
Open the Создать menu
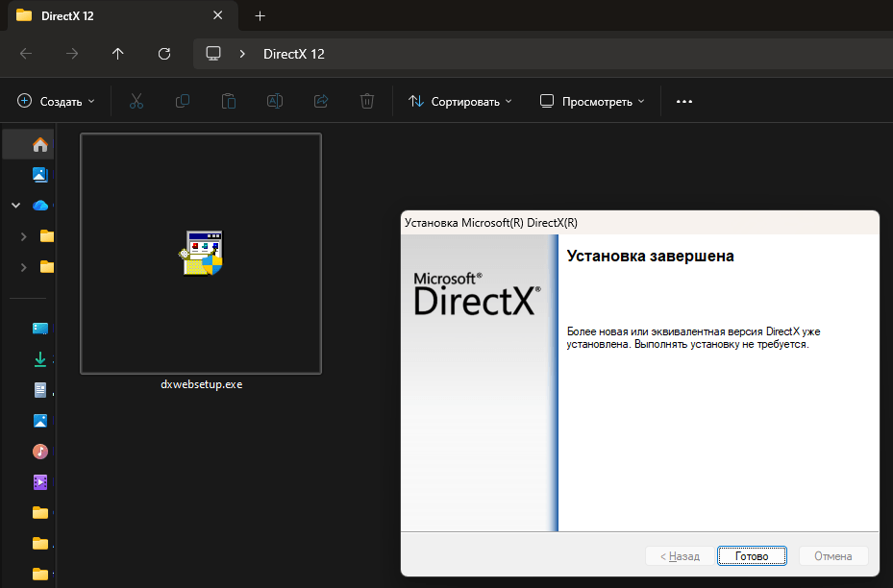(x=56, y=101)
